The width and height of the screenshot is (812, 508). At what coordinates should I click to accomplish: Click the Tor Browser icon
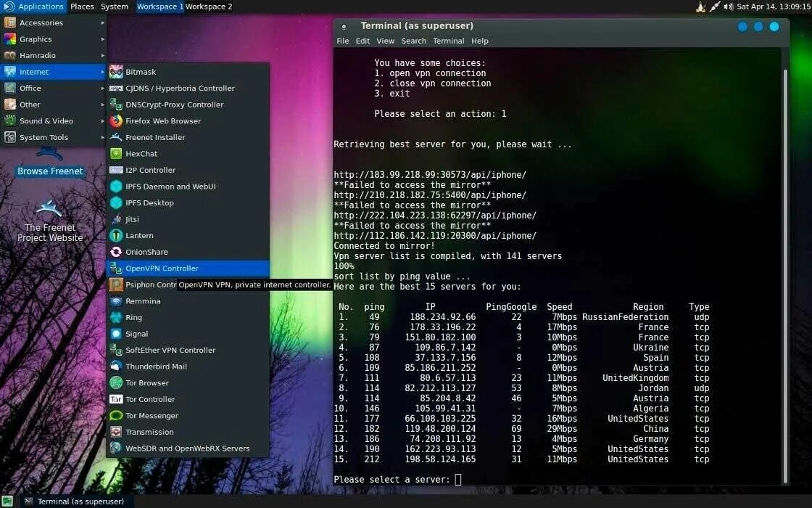click(116, 382)
